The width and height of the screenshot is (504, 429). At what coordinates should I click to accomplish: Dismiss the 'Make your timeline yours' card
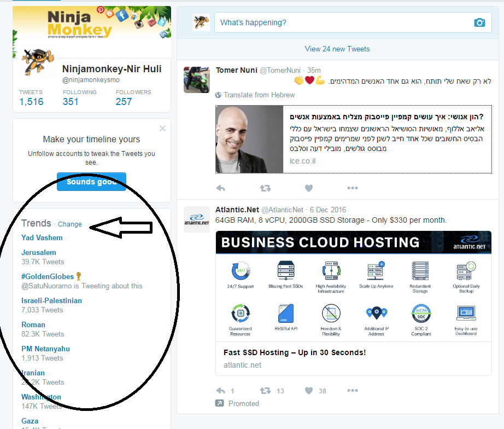162,129
